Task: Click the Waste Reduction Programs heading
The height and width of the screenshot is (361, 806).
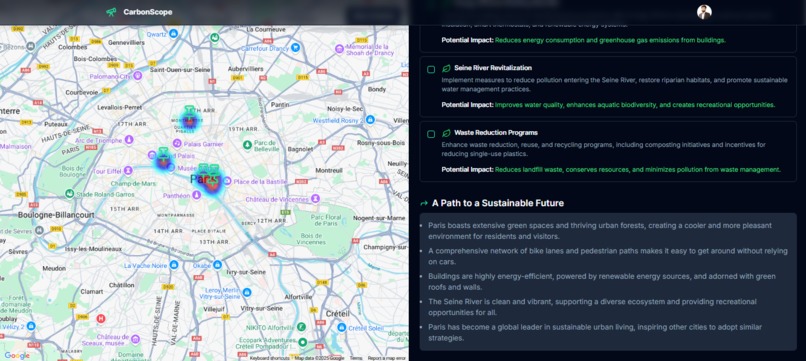Action: [x=496, y=133]
